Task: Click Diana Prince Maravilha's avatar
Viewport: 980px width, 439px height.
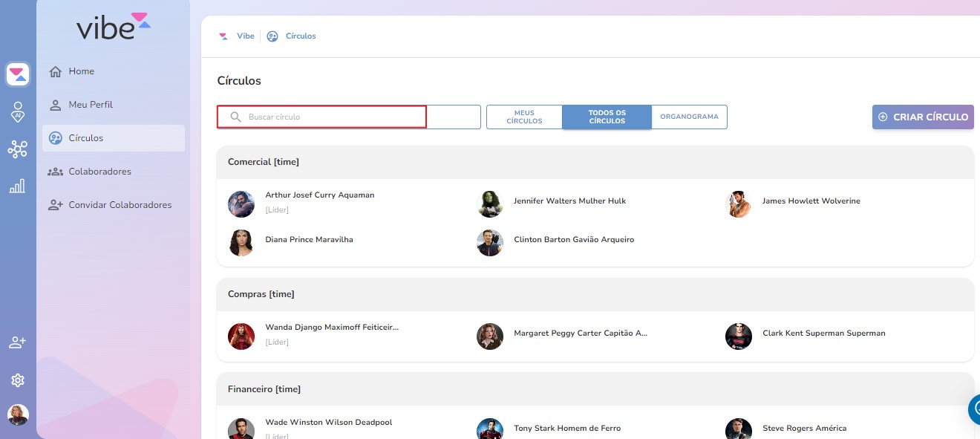Action: click(x=241, y=243)
